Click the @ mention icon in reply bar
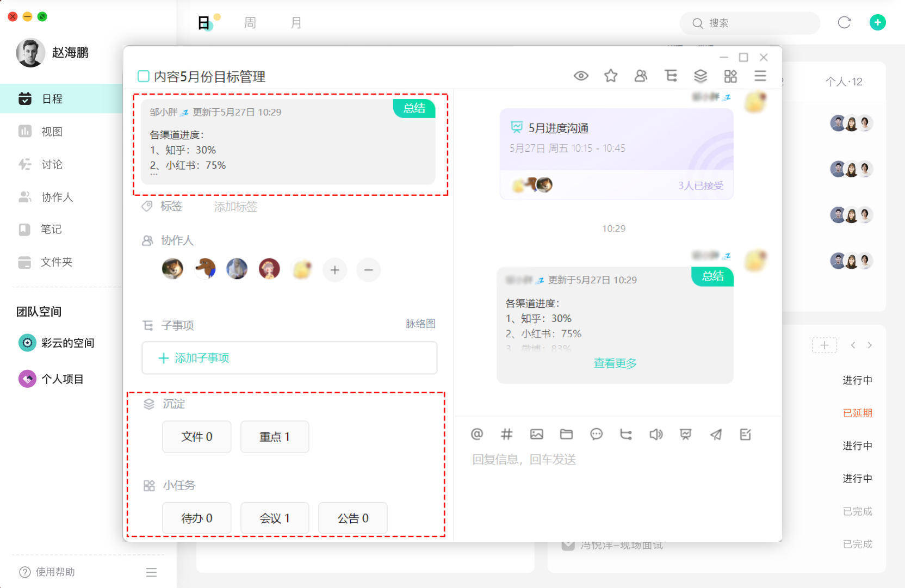The height and width of the screenshot is (588, 905). 476,434
